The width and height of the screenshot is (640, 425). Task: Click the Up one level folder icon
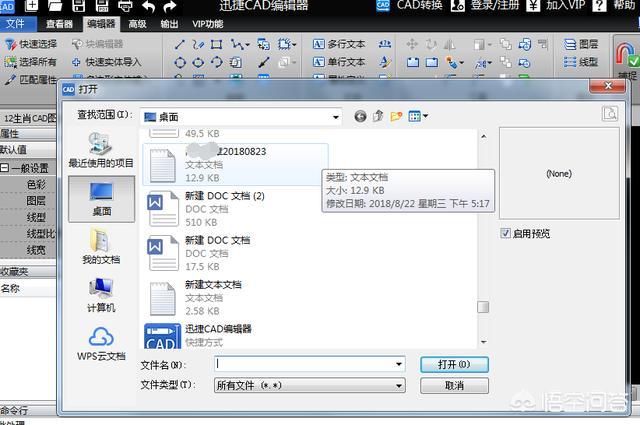(378, 116)
